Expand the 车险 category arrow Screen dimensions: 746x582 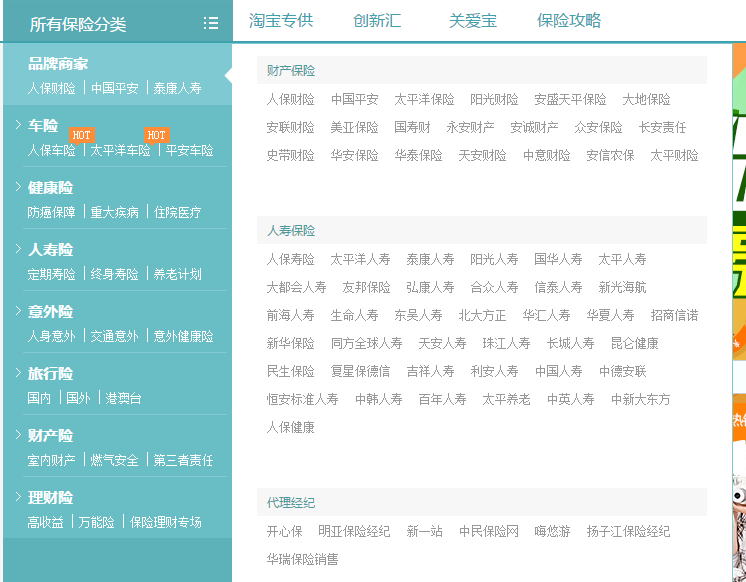coord(18,125)
